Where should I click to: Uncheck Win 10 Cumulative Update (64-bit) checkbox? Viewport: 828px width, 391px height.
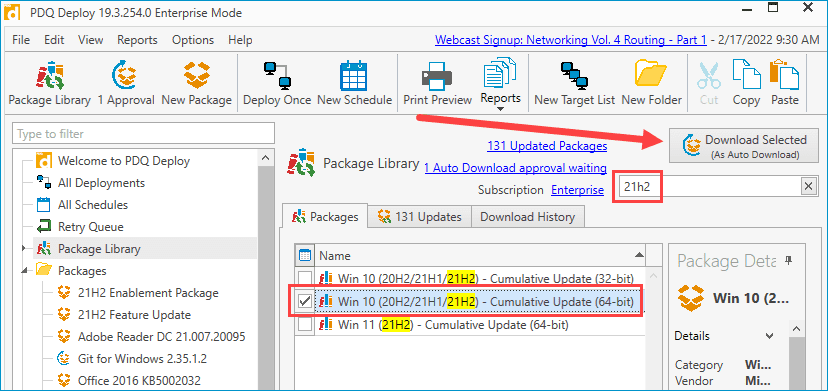pos(305,302)
